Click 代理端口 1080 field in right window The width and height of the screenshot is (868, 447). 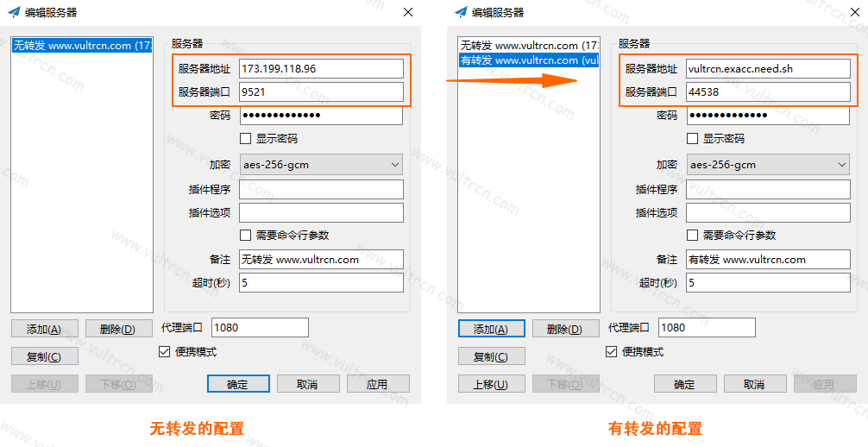707,327
